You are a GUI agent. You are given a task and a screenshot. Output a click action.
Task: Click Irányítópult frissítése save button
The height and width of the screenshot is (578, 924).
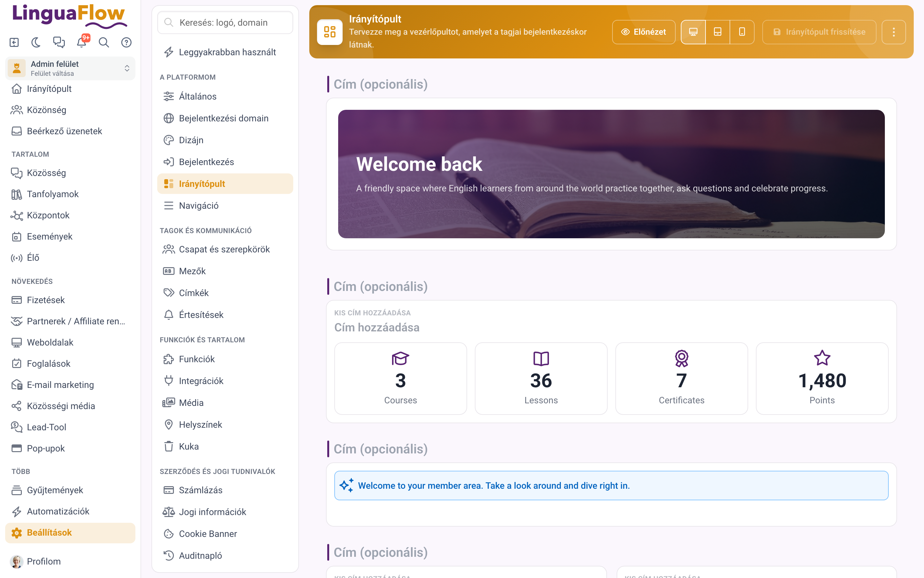(x=819, y=32)
